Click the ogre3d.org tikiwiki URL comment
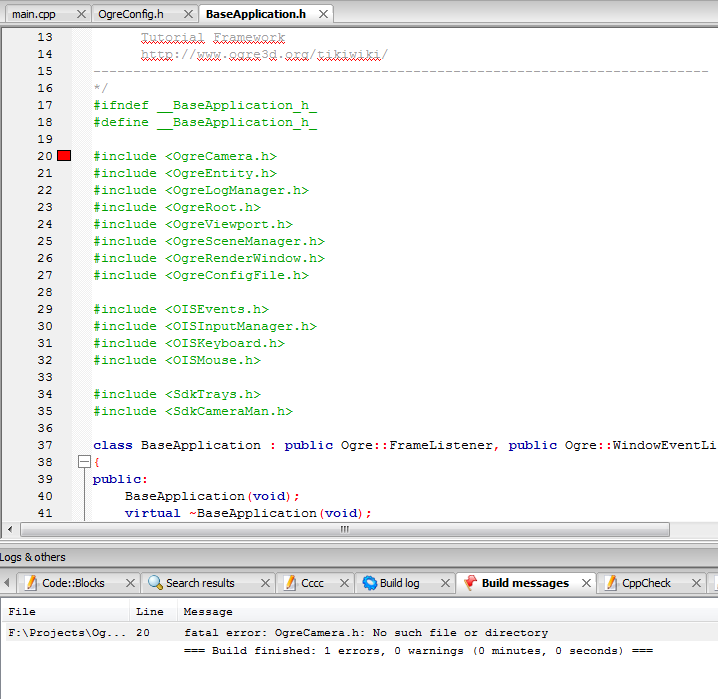Viewport: 718px width, 699px height. coord(264,54)
